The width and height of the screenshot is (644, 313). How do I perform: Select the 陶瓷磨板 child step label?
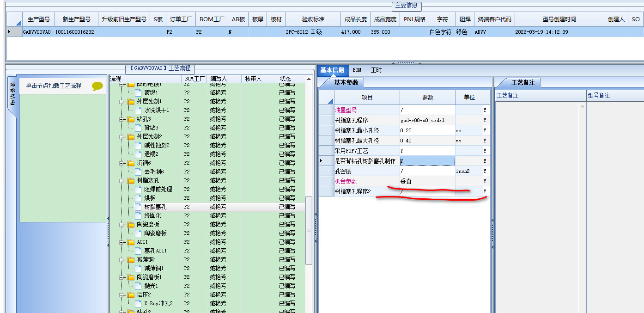[x=155, y=233]
